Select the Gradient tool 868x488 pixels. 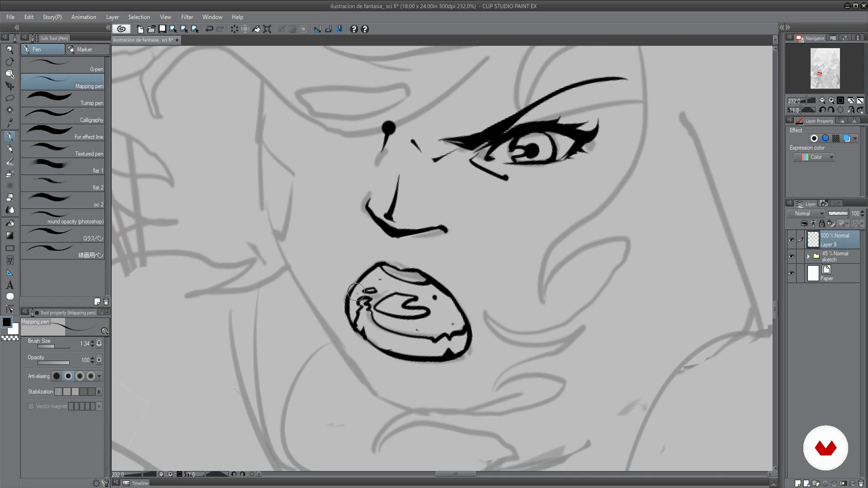coord(9,235)
